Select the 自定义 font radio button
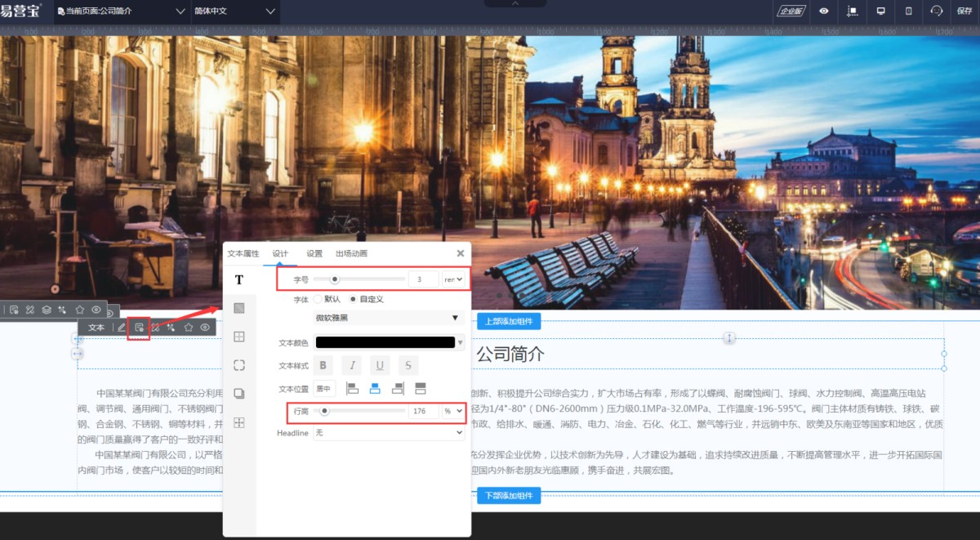Screen dimensions: 980x540 click(353, 299)
